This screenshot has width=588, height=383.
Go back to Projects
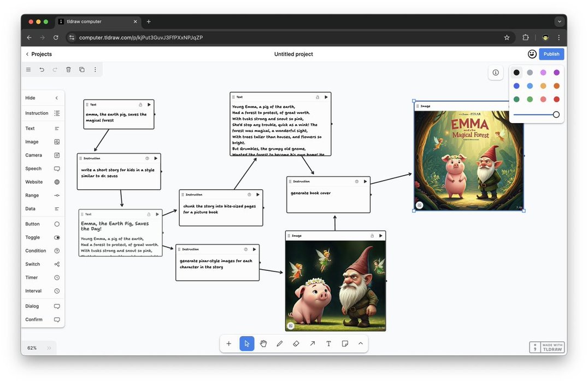pyautogui.click(x=39, y=54)
